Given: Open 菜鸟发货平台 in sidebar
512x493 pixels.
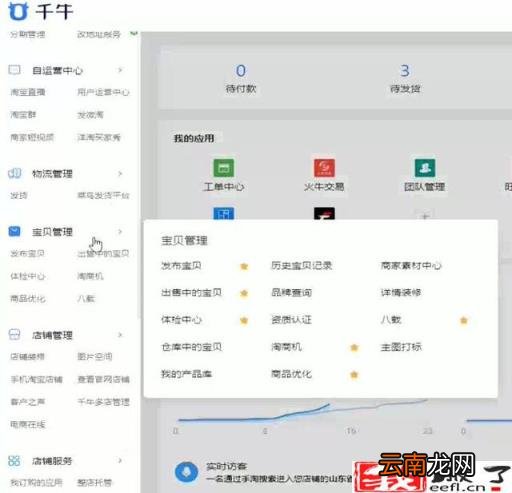Looking at the screenshot, I should (103, 195).
